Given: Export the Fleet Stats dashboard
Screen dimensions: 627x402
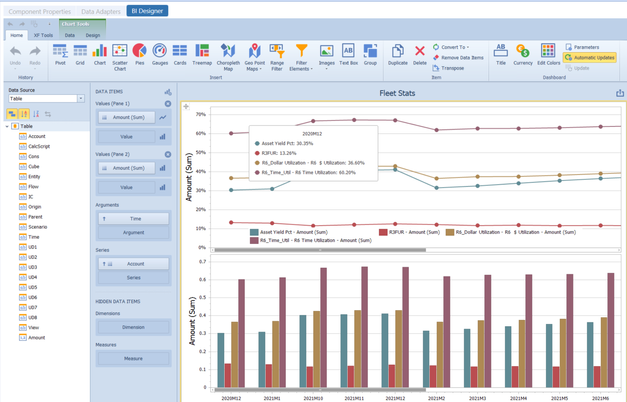Looking at the screenshot, I should [620, 93].
